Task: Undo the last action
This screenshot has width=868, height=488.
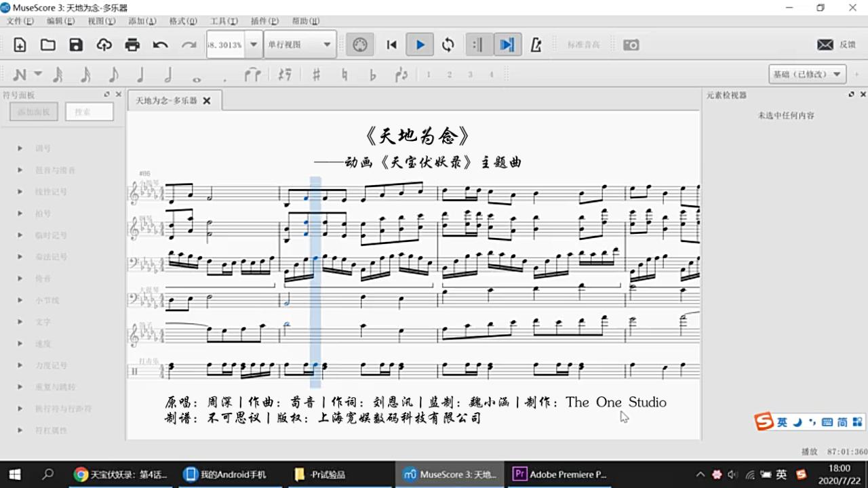Action: click(160, 45)
